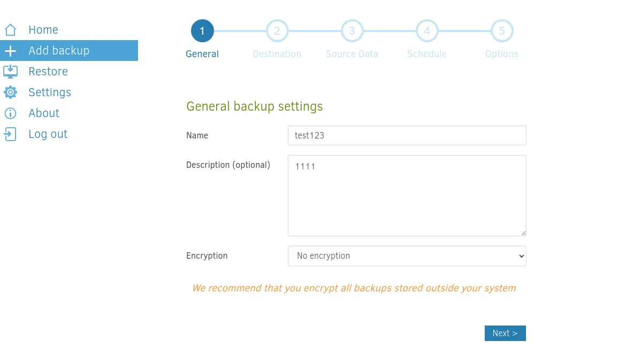626x364 pixels.
Task: Click the About info circle icon
Action: point(10,113)
